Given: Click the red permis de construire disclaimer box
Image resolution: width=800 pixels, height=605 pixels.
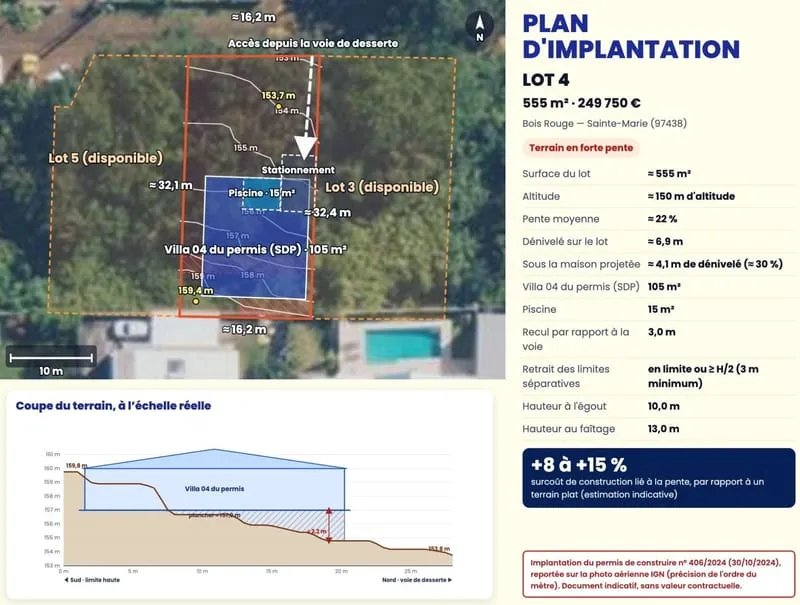Looking at the screenshot, I should coord(659,574).
